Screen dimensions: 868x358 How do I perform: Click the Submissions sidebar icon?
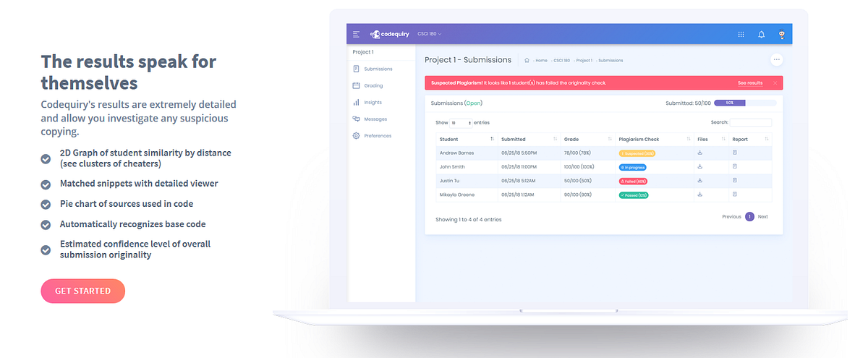point(356,69)
